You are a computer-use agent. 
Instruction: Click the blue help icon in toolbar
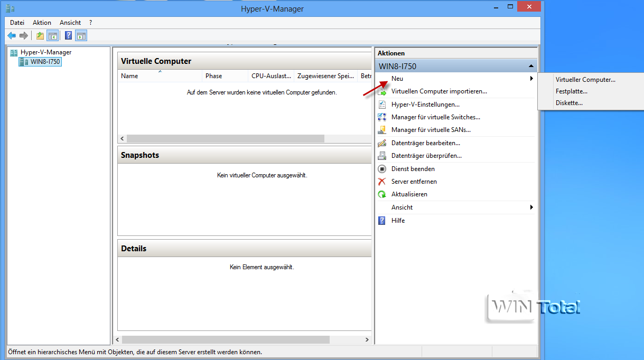pos(68,35)
